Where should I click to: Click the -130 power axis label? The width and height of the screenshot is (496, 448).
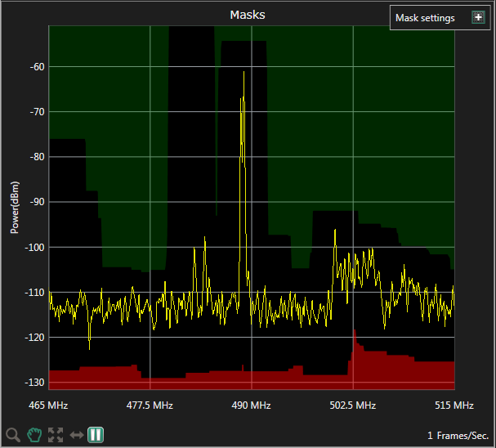point(33,383)
